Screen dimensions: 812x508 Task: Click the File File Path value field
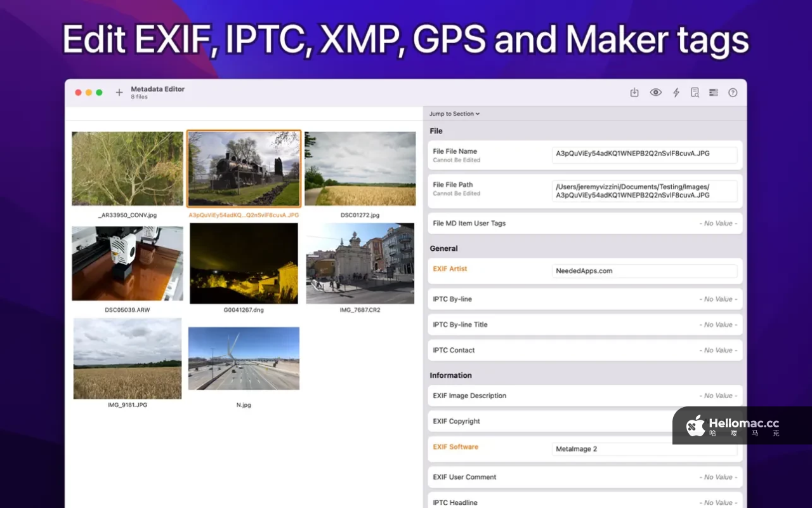(645, 191)
